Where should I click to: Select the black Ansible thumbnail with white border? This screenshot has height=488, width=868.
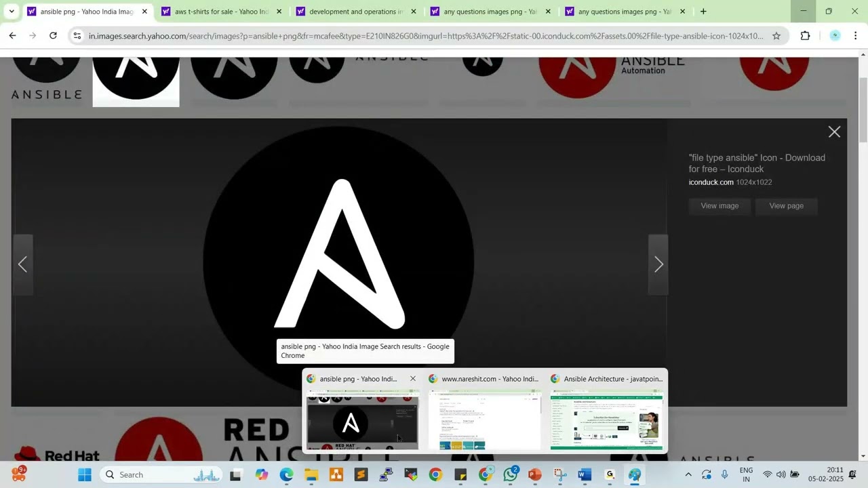[x=136, y=81]
